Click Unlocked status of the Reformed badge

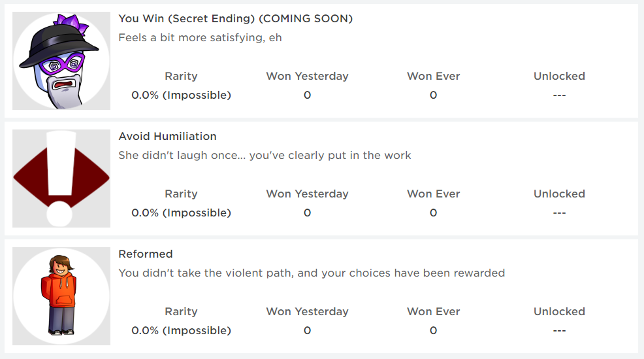click(559, 331)
